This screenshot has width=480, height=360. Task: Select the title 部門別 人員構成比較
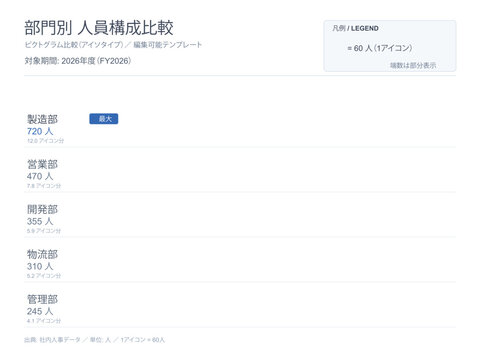(99, 28)
